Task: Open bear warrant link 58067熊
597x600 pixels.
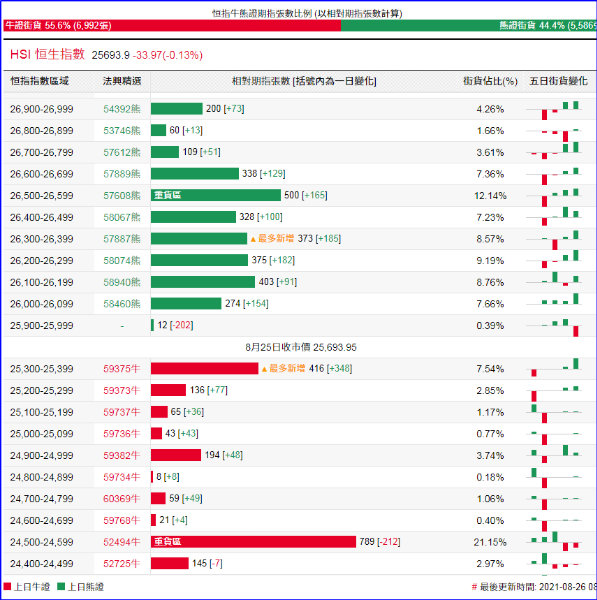Action: click(x=122, y=217)
